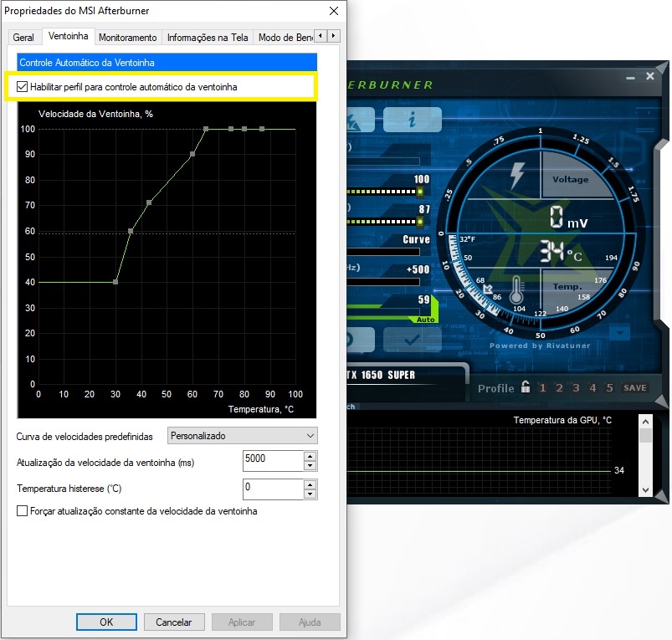Click the Afterburner kombustor K icon button
This screenshot has width=672, height=640.
click(x=360, y=120)
